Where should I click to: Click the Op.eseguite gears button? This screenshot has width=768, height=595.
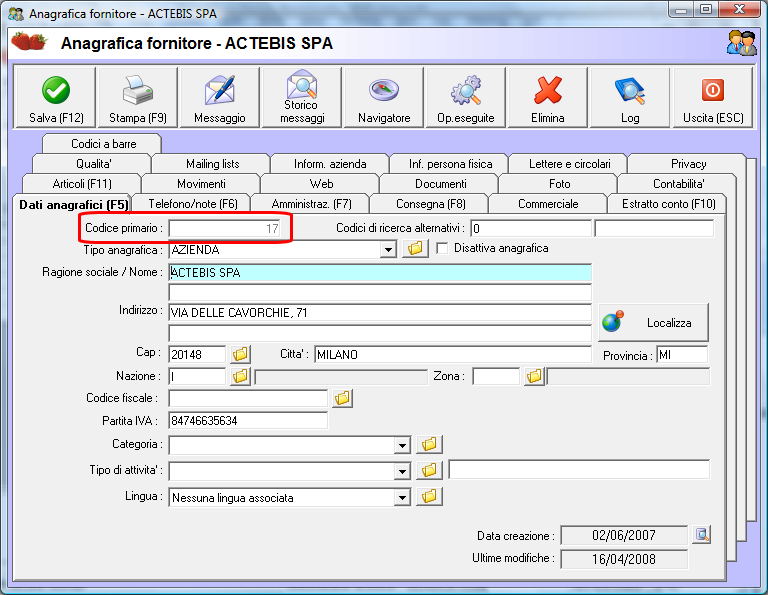(466, 97)
